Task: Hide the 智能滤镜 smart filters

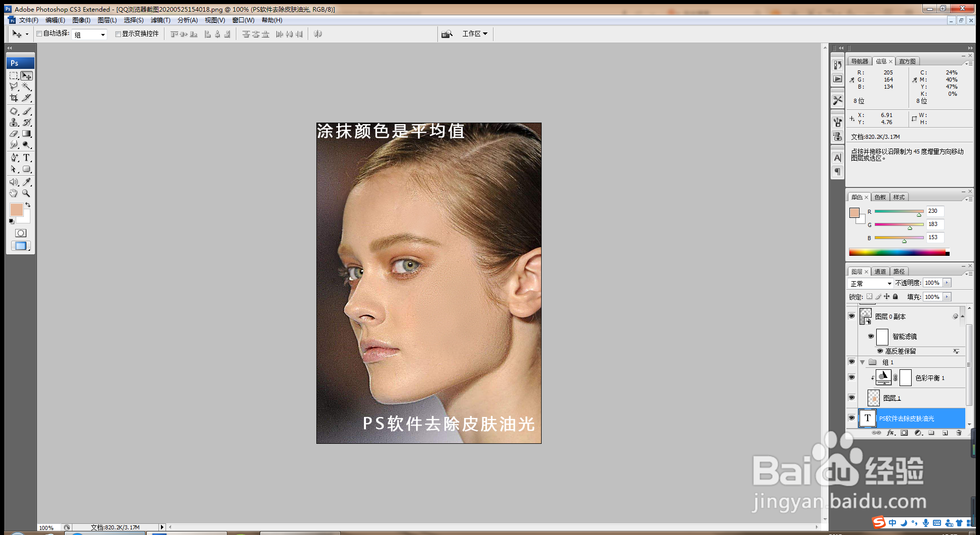Action: coord(871,336)
